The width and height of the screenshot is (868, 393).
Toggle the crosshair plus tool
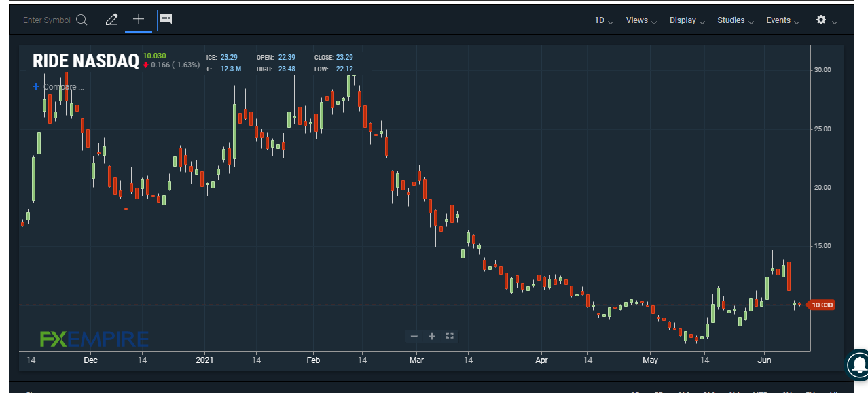(139, 20)
